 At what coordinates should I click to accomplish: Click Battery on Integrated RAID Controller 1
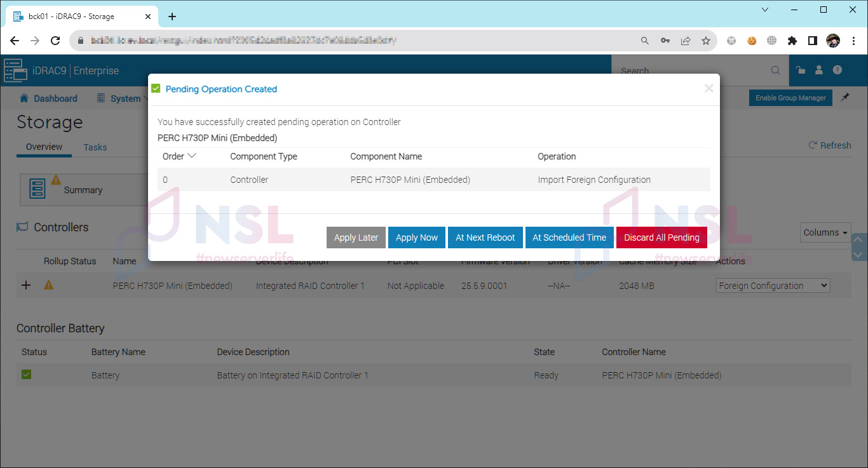coord(292,375)
